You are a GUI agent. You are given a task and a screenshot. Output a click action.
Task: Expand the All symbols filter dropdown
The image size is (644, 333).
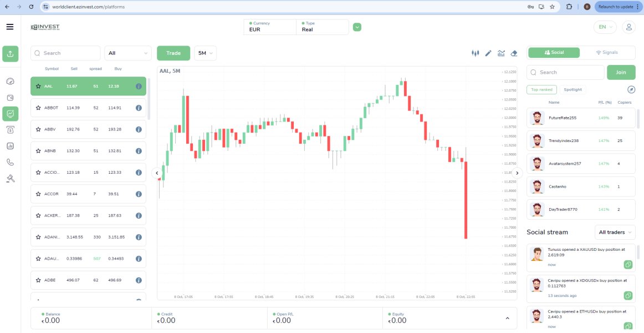click(x=127, y=53)
